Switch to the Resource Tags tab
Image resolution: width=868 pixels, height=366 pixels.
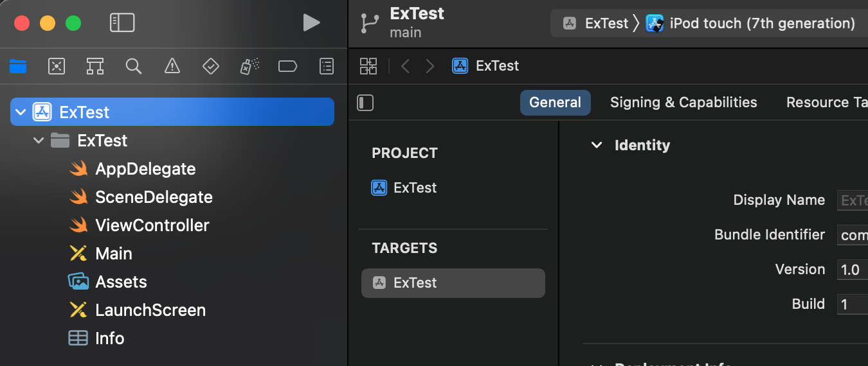pos(827,103)
